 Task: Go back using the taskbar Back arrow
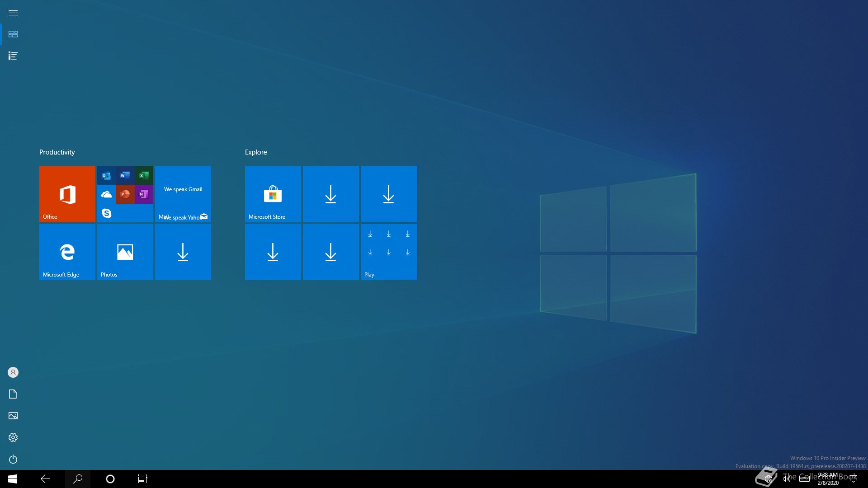[x=45, y=479]
